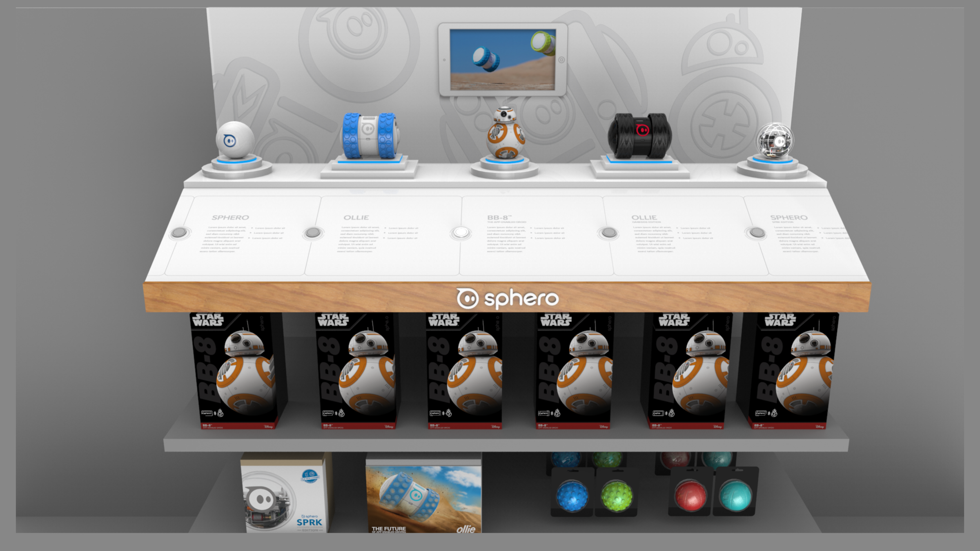Click the OLLIE heading on the fourth info panel
The image size is (980, 551).
coord(644,218)
